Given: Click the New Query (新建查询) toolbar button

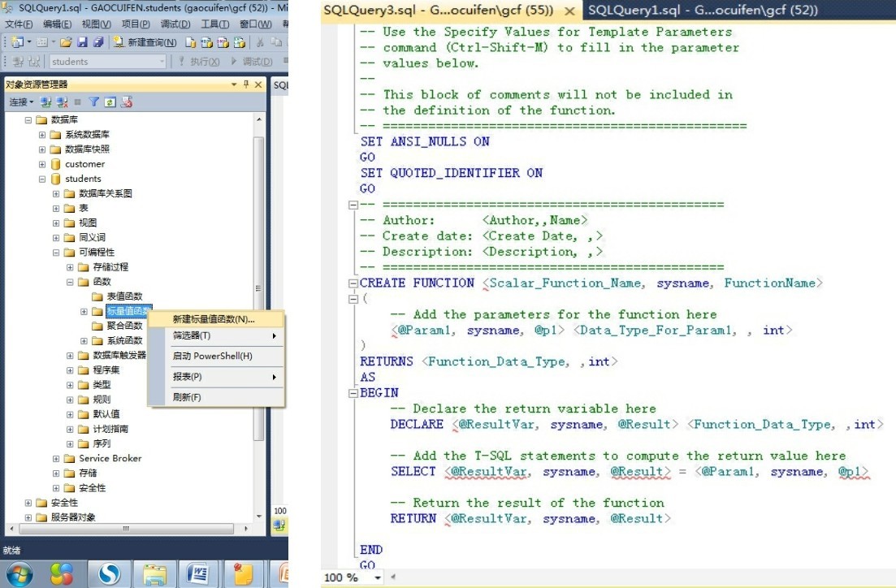Looking at the screenshot, I should coord(146,42).
